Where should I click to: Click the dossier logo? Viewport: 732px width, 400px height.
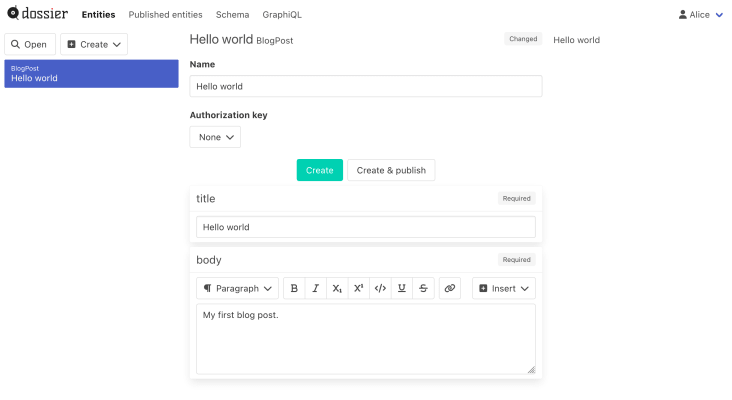(x=38, y=14)
